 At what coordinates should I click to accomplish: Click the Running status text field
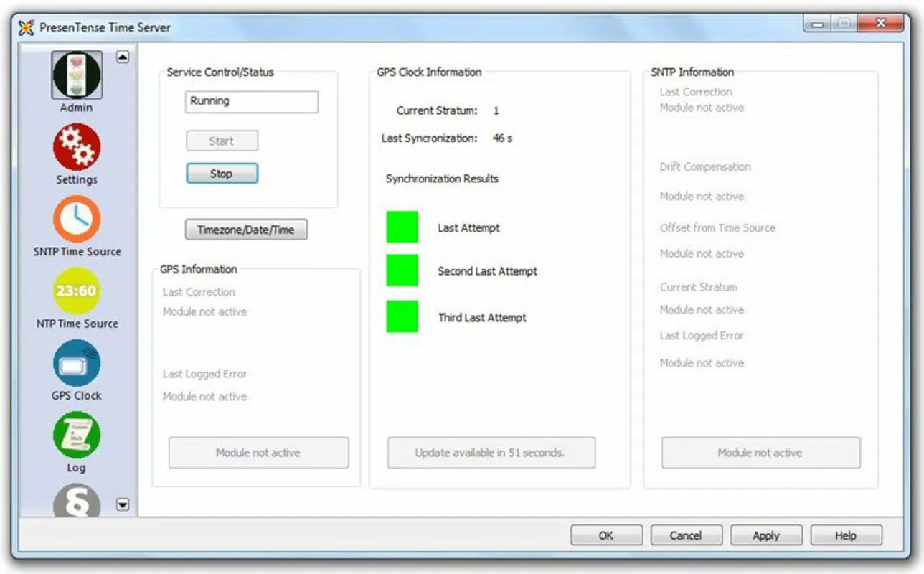251,102
